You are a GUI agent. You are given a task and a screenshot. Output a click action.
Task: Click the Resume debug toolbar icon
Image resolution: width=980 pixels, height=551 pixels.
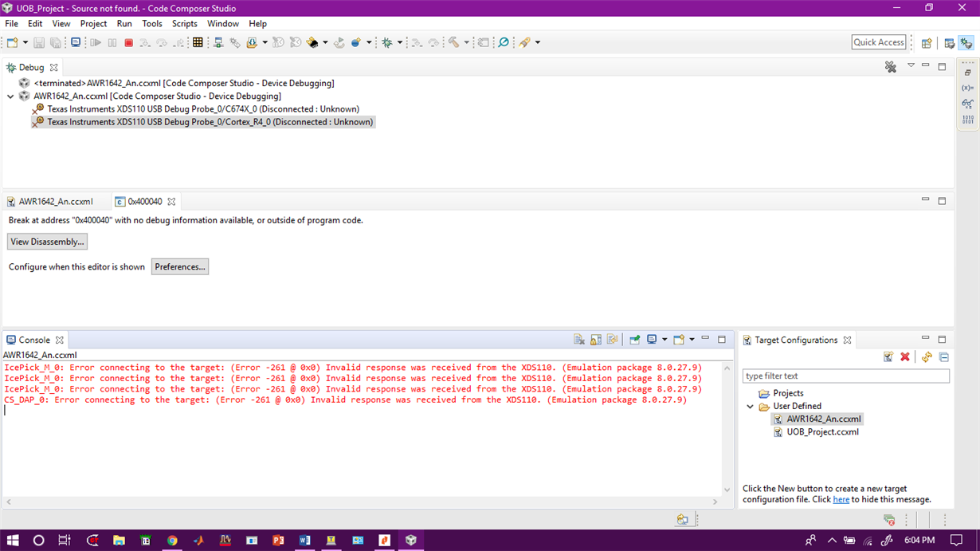[96, 42]
